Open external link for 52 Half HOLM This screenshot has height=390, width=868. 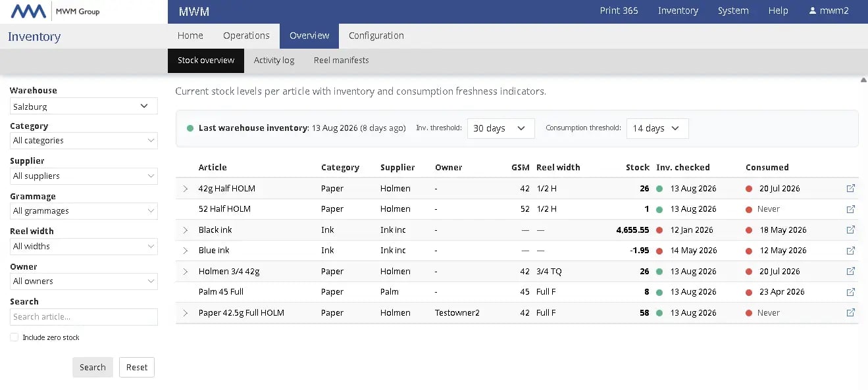(850, 209)
